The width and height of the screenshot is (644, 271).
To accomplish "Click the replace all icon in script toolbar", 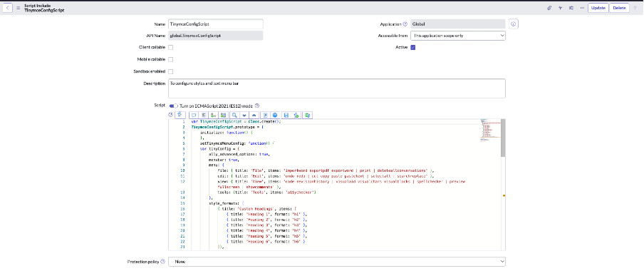I will tap(223, 115).
